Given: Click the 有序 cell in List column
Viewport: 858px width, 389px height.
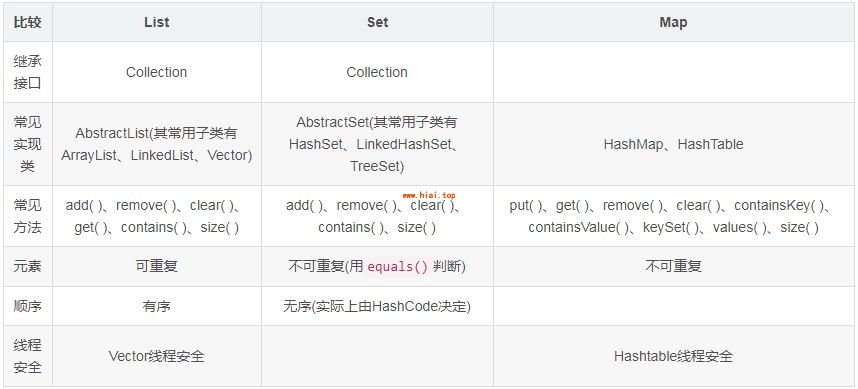Looking at the screenshot, I should click(156, 306).
